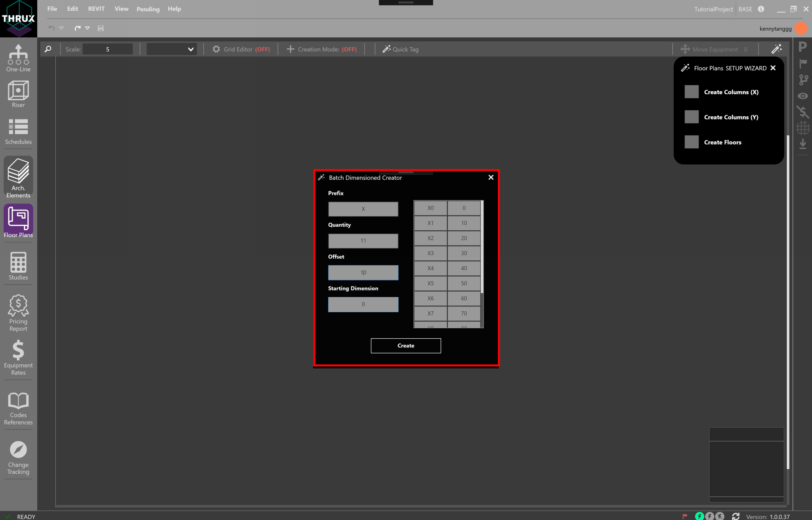This screenshot has height=520, width=812.
Task: Open the search magnifier in the toolbar
Action: point(48,49)
